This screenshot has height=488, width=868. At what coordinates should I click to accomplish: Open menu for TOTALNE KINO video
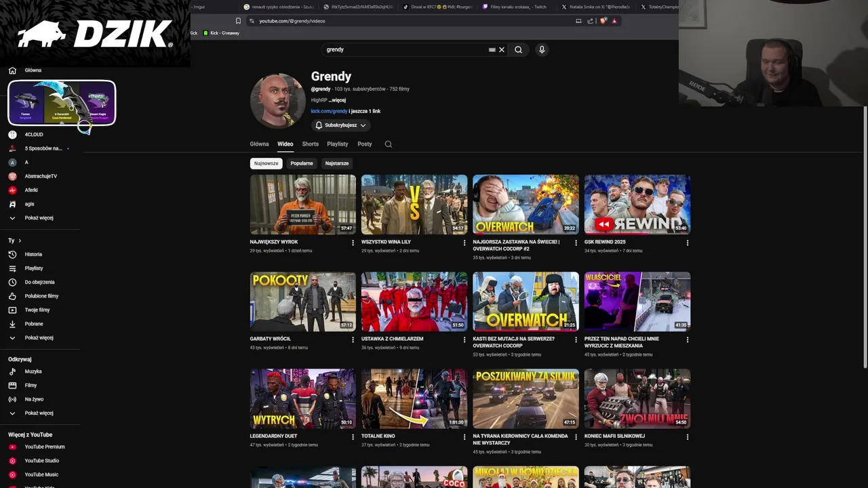[x=464, y=437]
